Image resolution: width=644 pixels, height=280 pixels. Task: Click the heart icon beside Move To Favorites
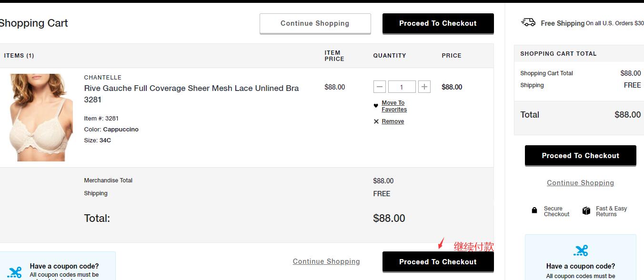click(376, 106)
